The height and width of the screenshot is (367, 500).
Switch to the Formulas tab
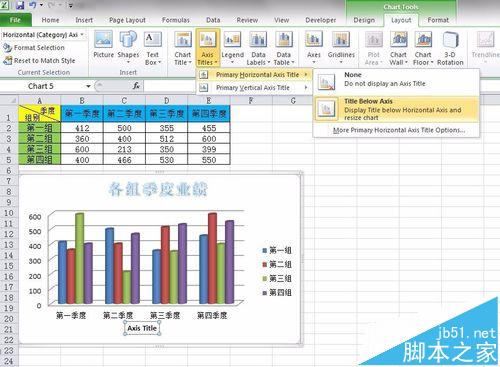pyautogui.click(x=176, y=20)
